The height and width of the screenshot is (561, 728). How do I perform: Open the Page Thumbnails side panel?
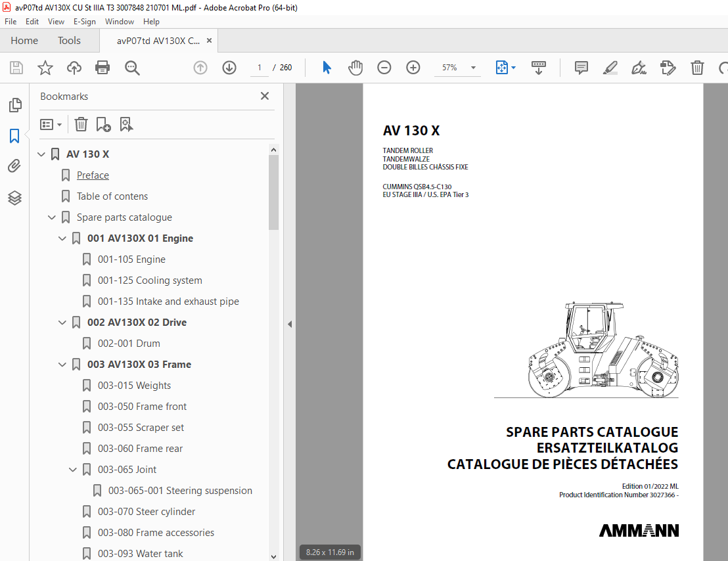[x=15, y=105]
